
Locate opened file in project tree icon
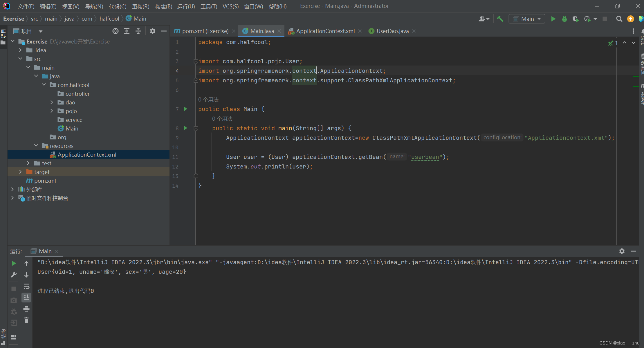[116, 31]
